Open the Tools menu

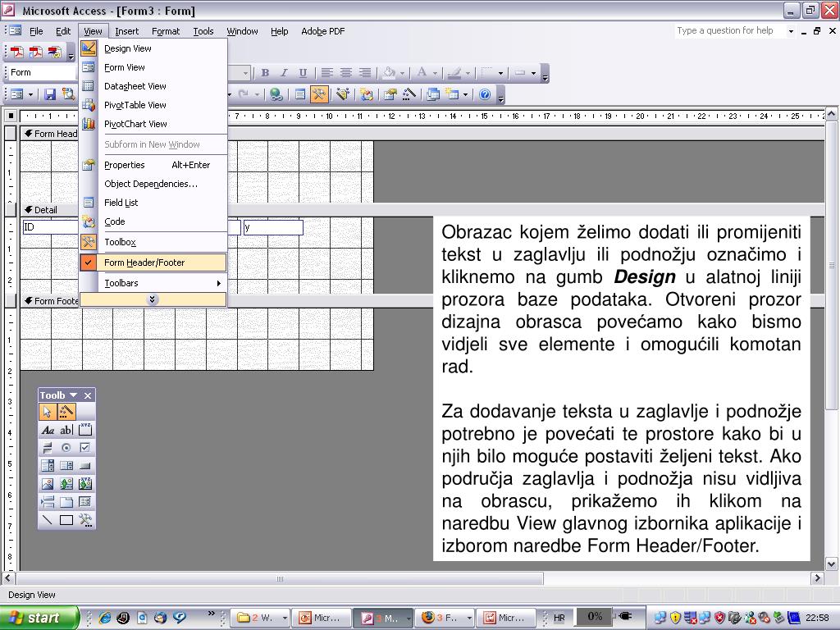pos(203,31)
